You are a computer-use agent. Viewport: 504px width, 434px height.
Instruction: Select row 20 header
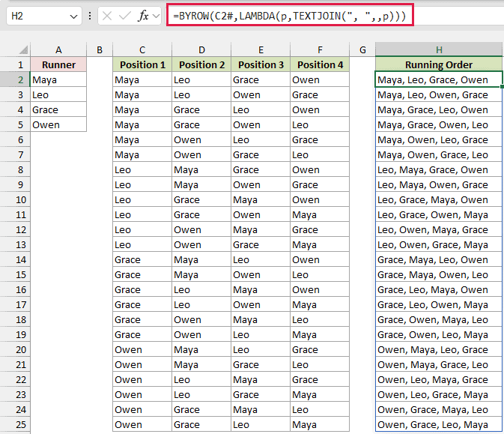[15, 349]
